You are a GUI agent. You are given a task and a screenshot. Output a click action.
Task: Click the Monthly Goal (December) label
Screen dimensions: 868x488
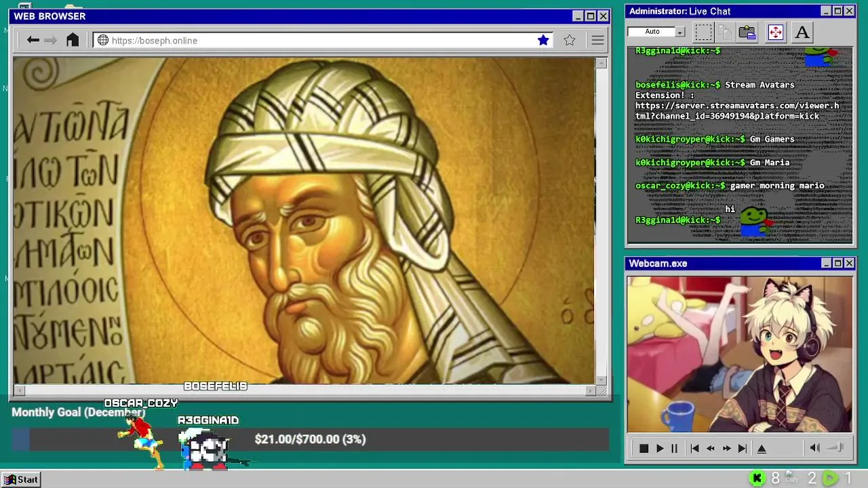[78, 412]
